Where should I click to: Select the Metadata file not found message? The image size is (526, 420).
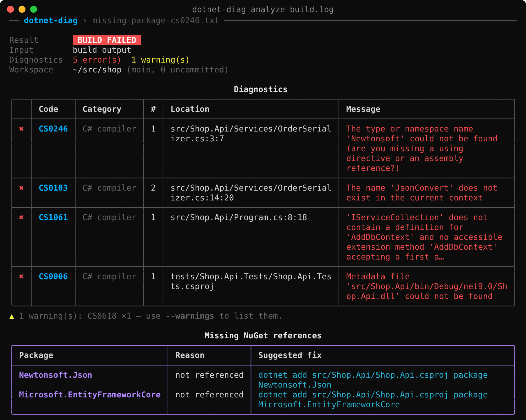(427, 286)
